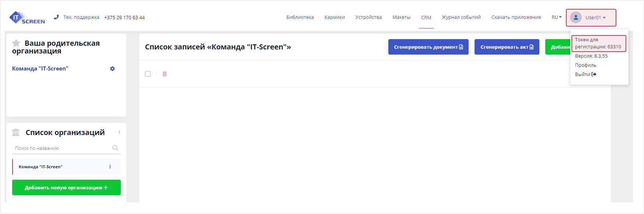Click the tech support phone icon

(56, 17)
